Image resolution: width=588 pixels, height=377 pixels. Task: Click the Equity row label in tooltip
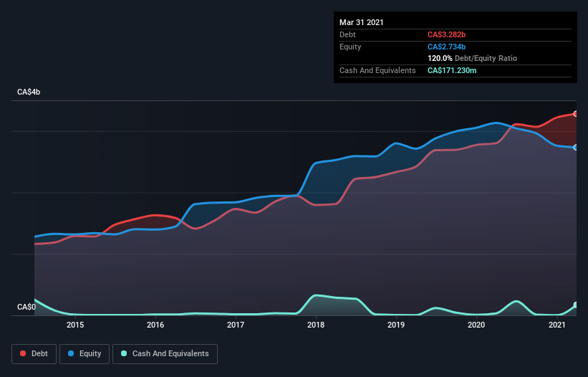pos(350,47)
